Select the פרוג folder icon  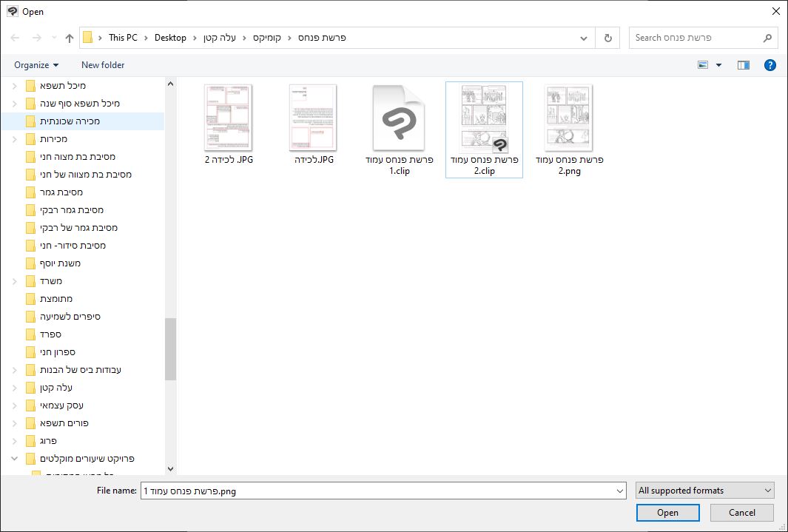pos(30,441)
